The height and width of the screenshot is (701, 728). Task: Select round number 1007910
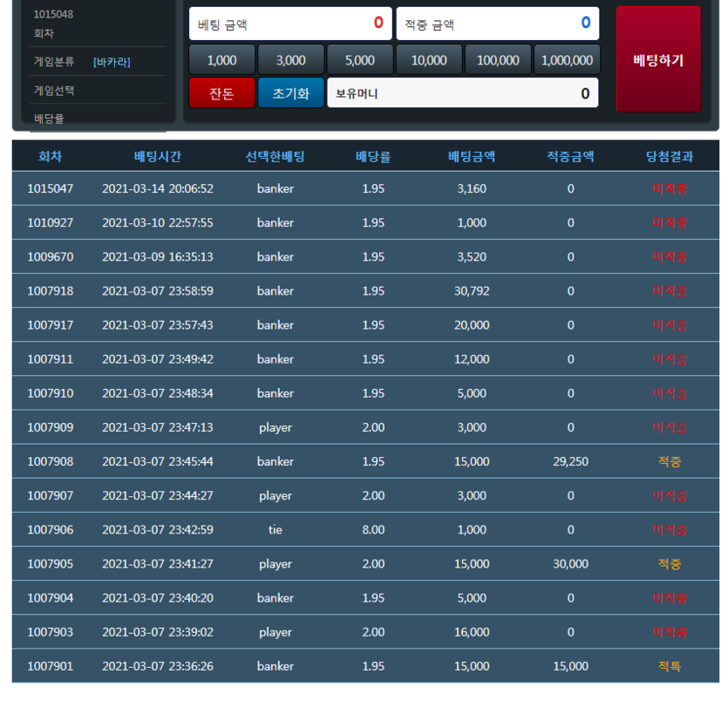tap(51, 393)
